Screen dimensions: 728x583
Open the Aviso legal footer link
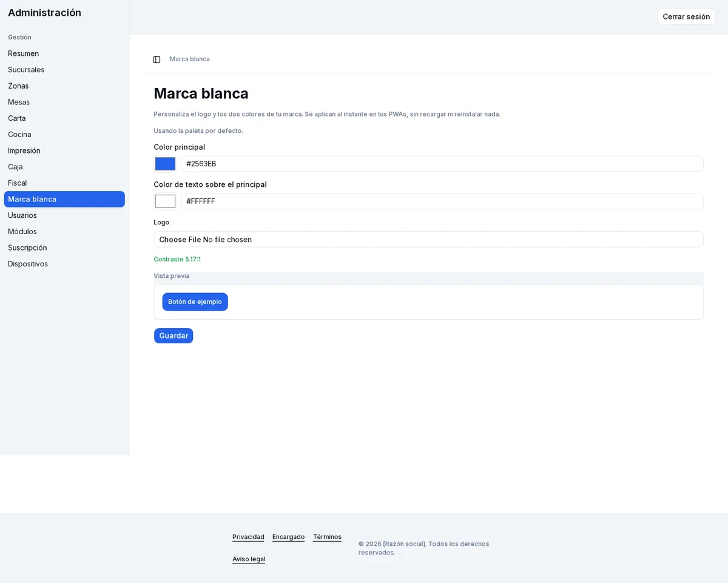(249, 559)
